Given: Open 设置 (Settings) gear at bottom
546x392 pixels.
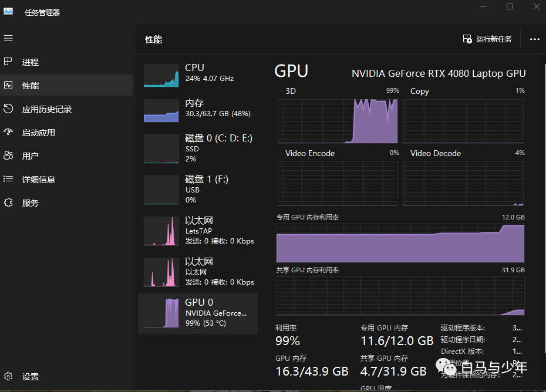Looking at the screenshot, I should pyautogui.click(x=8, y=377).
